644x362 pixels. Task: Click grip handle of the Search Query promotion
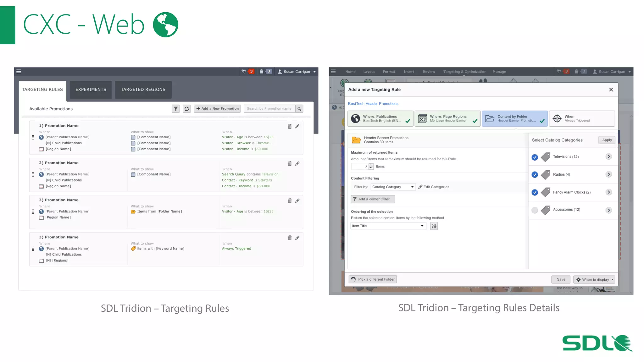point(33,174)
